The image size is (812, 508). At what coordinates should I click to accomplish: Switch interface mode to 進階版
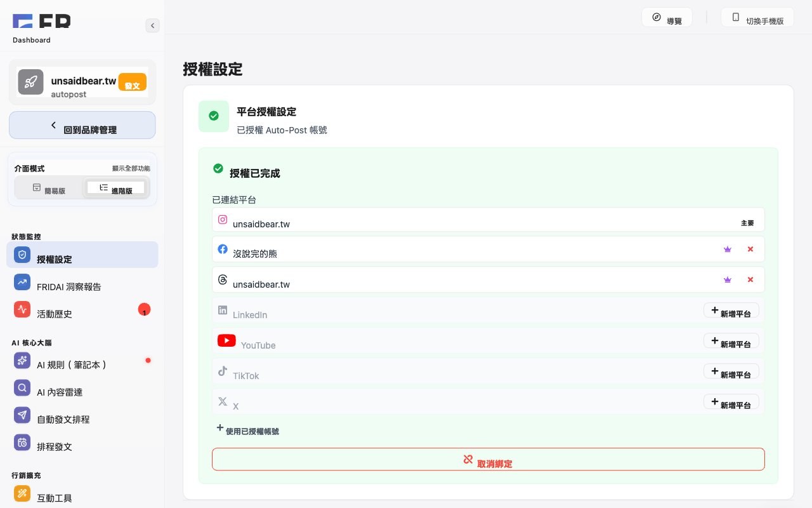click(116, 188)
